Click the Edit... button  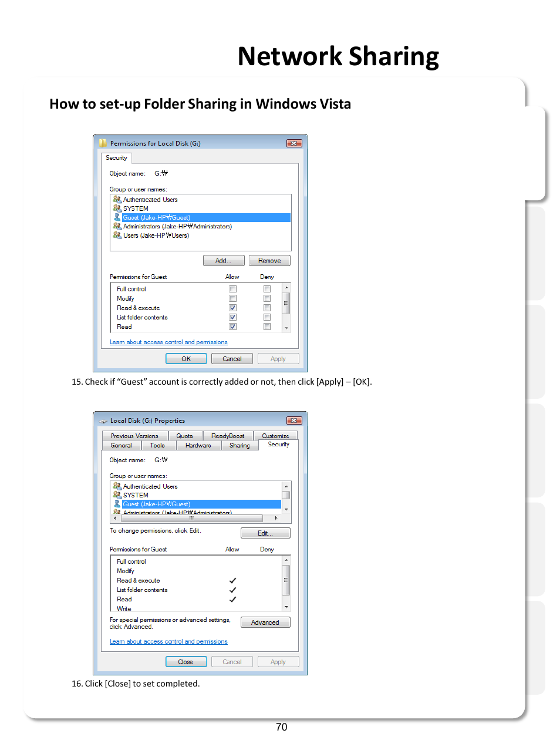(265, 533)
